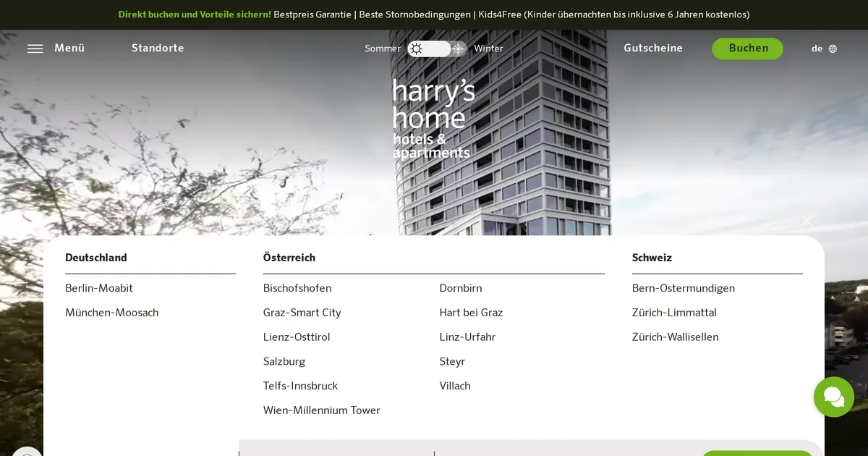Click the snowflake icon next to Winter
Screen dimensions: 868x456
pos(459,48)
